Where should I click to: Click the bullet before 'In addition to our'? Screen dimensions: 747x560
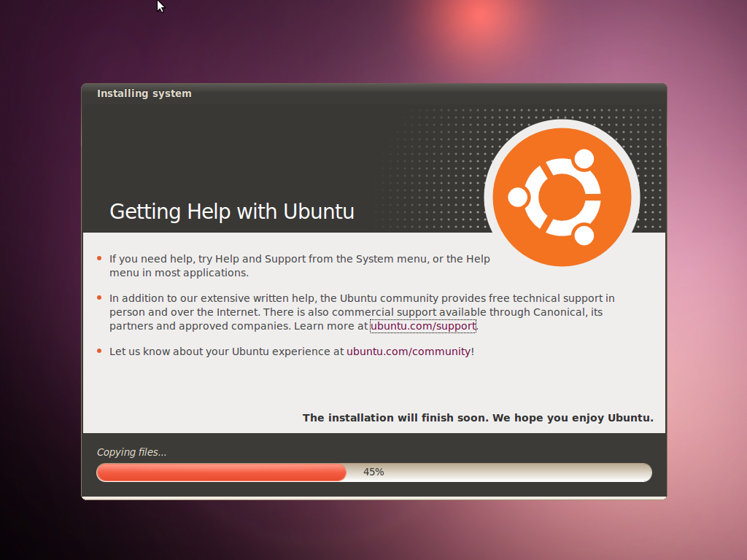[99, 298]
